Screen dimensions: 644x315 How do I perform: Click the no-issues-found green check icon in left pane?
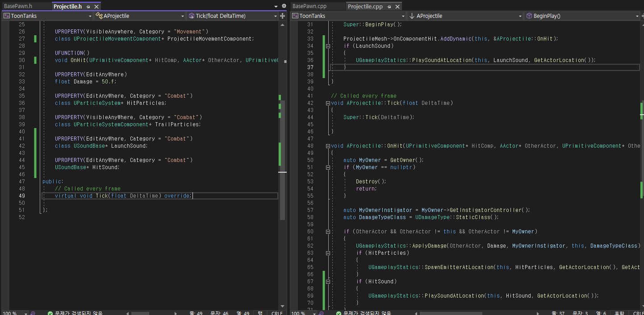coord(50,313)
